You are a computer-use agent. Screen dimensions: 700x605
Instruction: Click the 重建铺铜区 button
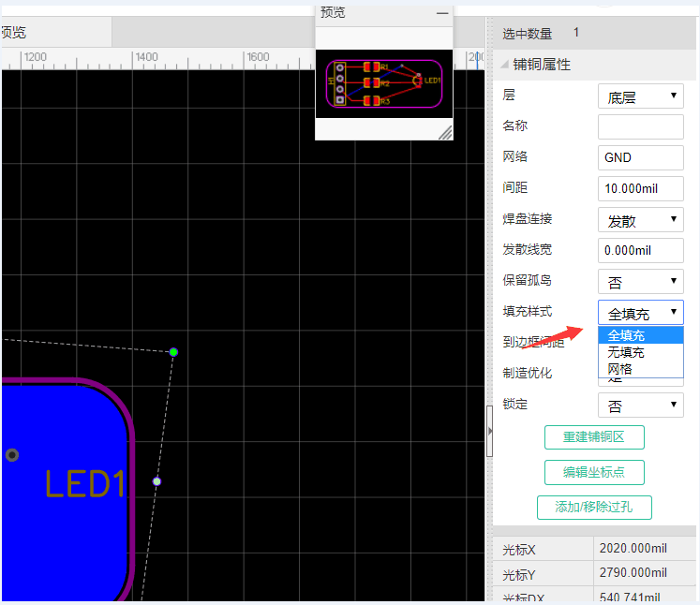coord(594,437)
